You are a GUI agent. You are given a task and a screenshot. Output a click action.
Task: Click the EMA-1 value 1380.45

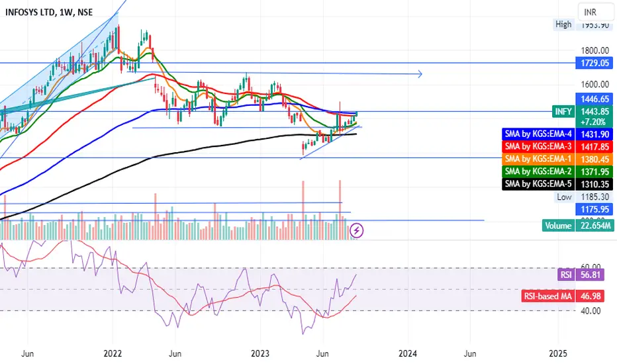click(x=594, y=159)
